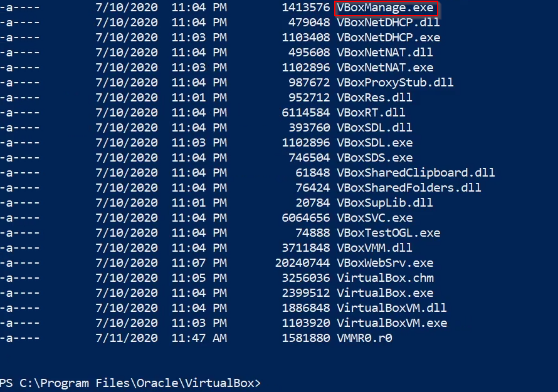This screenshot has height=392, width=558.
Task: Click the VMMR0.r0 file entry
Action: (x=364, y=338)
